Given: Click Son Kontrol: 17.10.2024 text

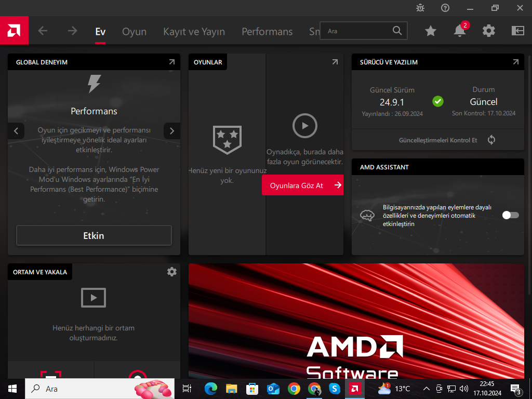Looking at the screenshot, I should (484, 113).
